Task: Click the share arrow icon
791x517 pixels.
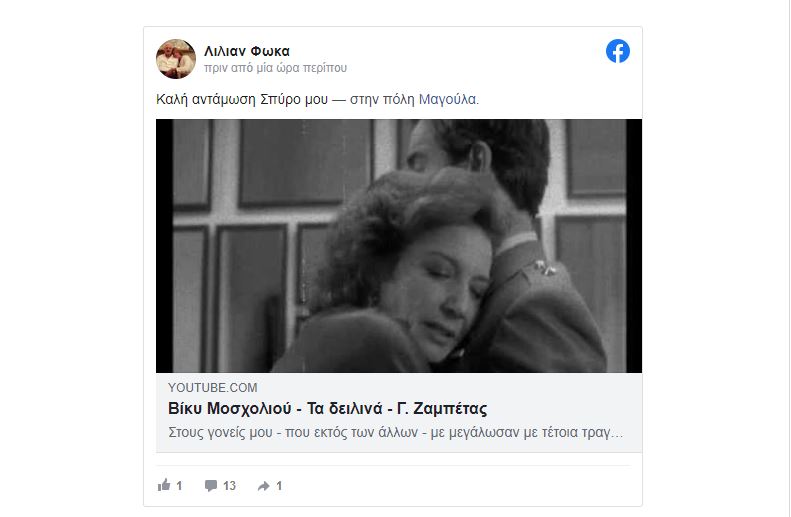Action: (264, 486)
